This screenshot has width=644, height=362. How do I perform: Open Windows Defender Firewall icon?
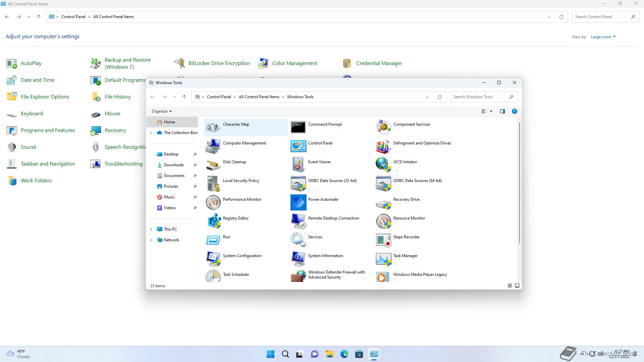tap(298, 276)
